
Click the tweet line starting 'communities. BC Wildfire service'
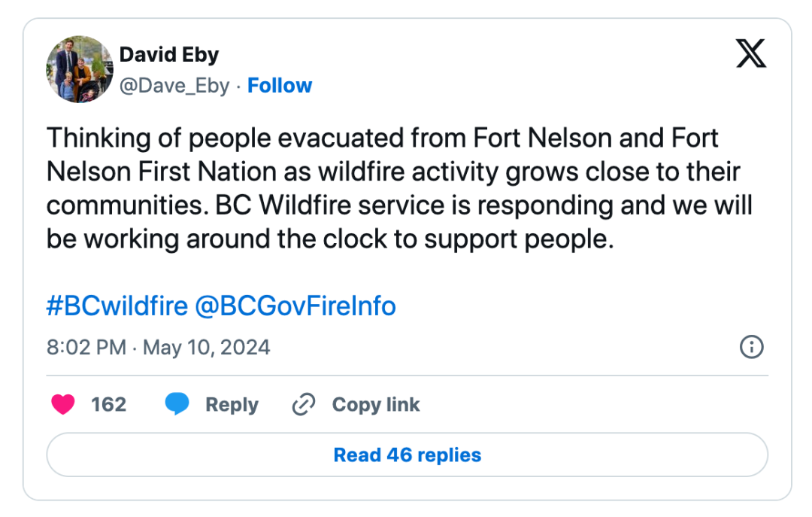[x=398, y=205]
